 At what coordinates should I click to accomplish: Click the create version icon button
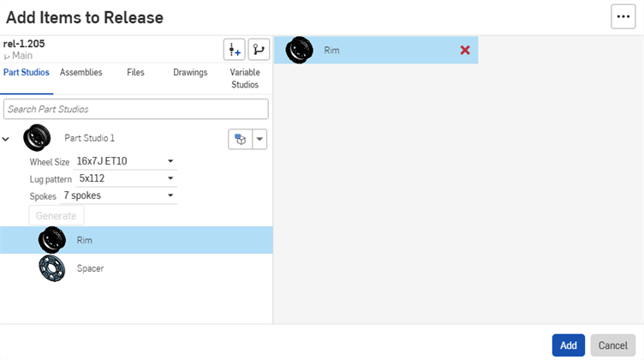coord(234,50)
